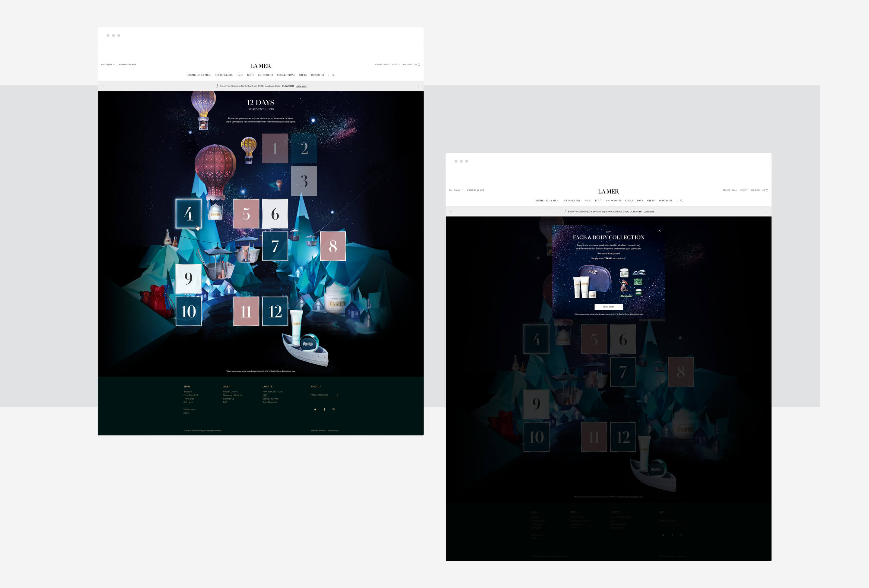Open the US - English language dropdown in right window
Screen dimensions: 869x588
tap(455, 190)
